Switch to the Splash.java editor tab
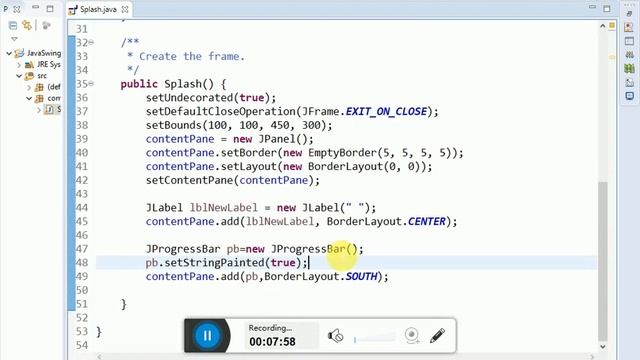 pyautogui.click(x=98, y=9)
